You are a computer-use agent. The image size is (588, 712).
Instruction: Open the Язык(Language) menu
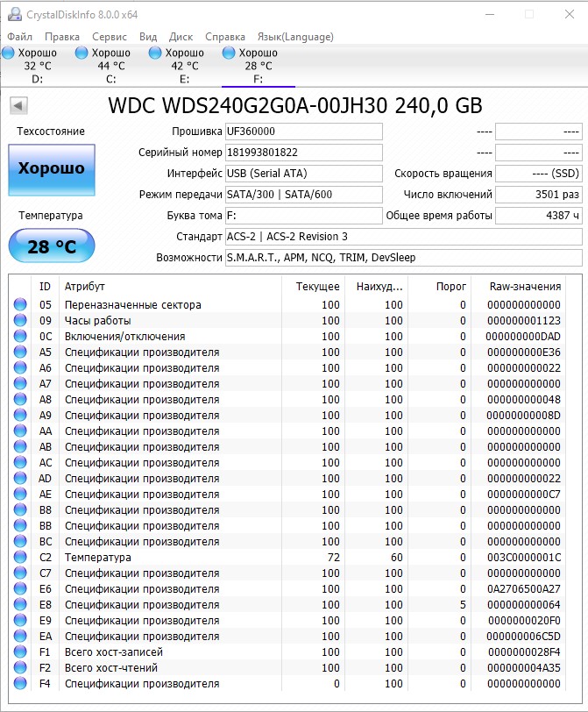pyautogui.click(x=294, y=37)
